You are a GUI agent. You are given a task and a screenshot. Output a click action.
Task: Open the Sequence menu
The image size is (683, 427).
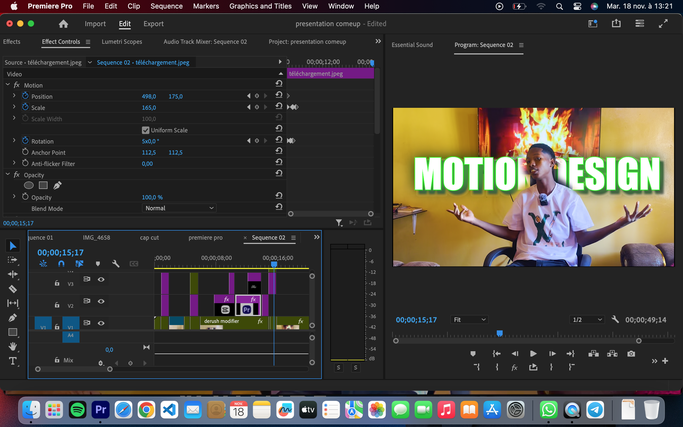click(165, 6)
